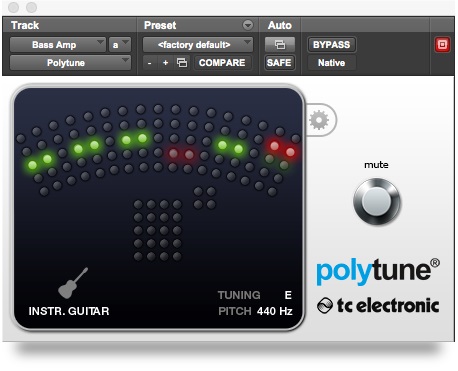The height and width of the screenshot is (371, 458).
Task: Select the previous preset with minus
Action: coord(149,63)
